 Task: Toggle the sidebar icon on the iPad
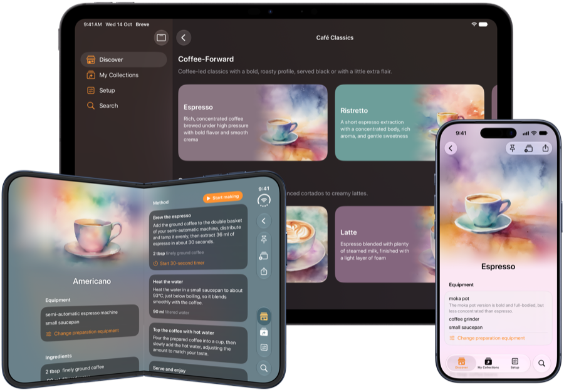tap(161, 38)
